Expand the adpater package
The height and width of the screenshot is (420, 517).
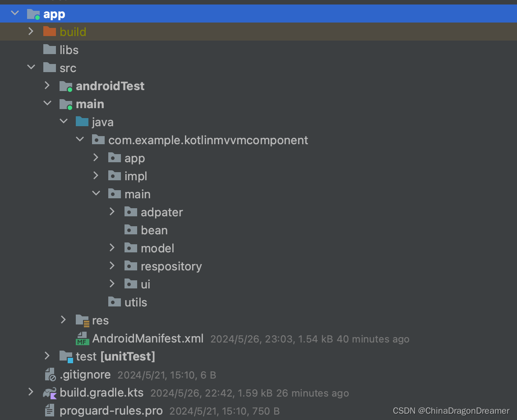[x=112, y=212]
